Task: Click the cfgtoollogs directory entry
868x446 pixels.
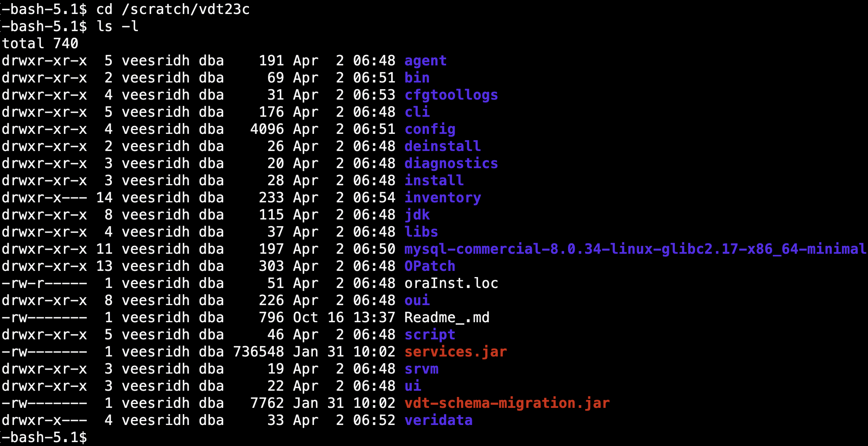Action: tap(451, 95)
